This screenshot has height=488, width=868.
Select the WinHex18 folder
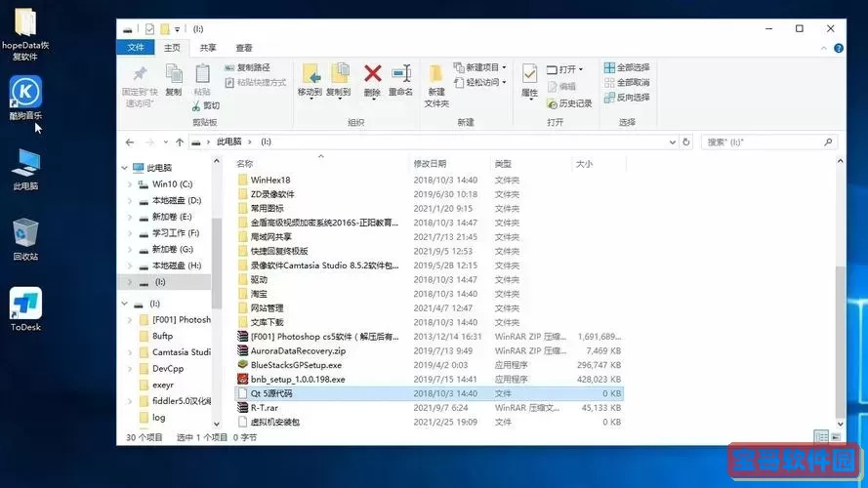(x=270, y=180)
